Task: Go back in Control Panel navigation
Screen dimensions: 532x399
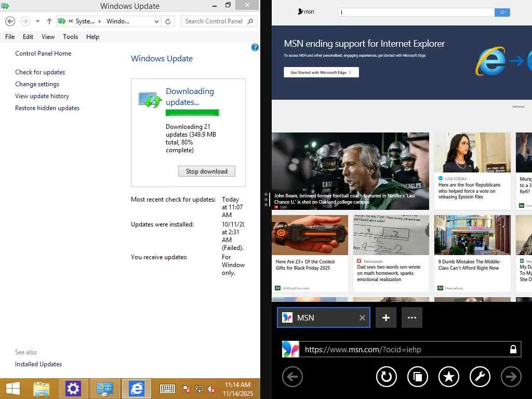Action: click(10, 21)
